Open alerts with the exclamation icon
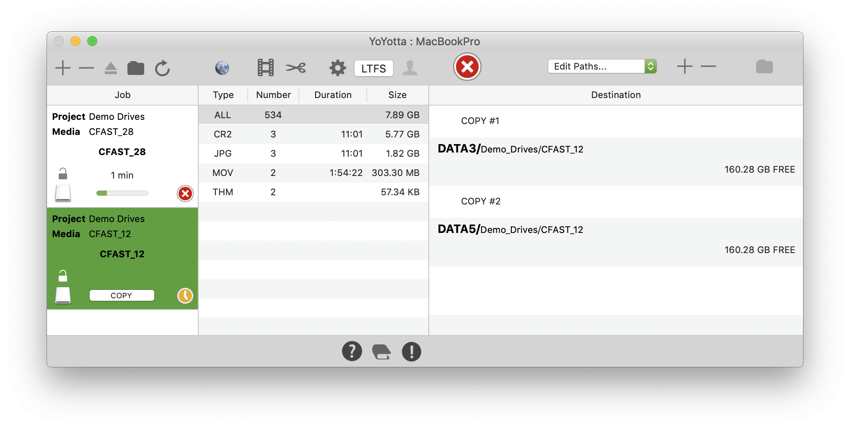850x429 pixels. click(x=411, y=351)
